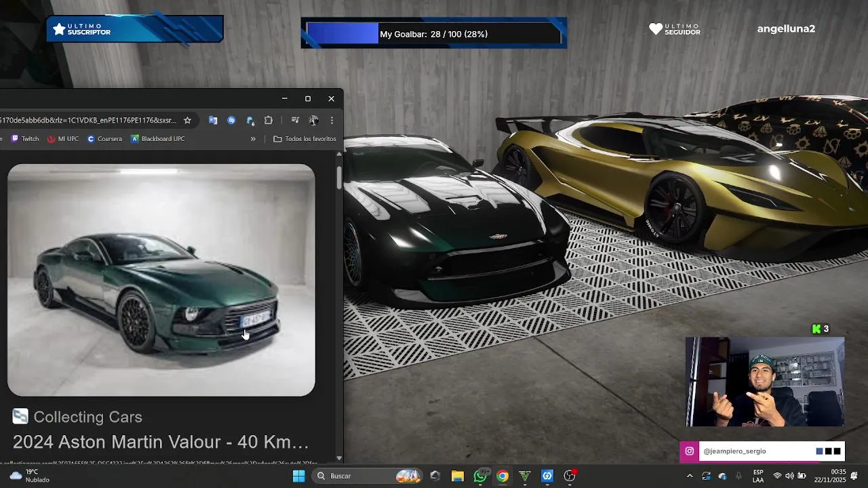The height and width of the screenshot is (488, 868).
Task: Open the Windows Start menu
Action: click(x=298, y=476)
